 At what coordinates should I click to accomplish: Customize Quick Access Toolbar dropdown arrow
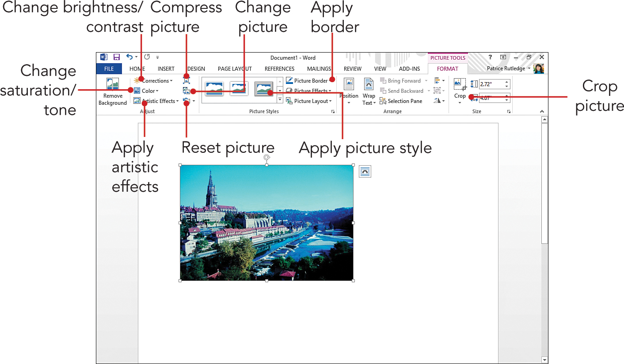(157, 57)
